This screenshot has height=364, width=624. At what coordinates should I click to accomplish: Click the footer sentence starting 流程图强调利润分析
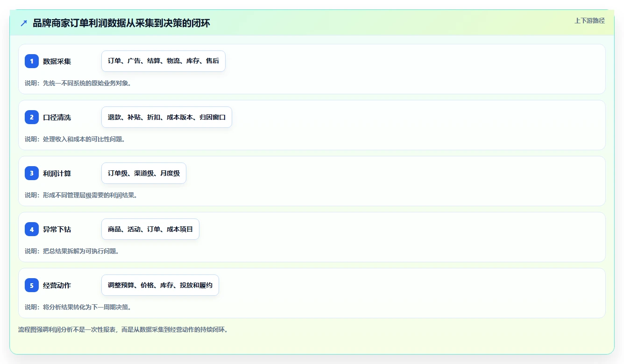pyautogui.click(x=123, y=329)
